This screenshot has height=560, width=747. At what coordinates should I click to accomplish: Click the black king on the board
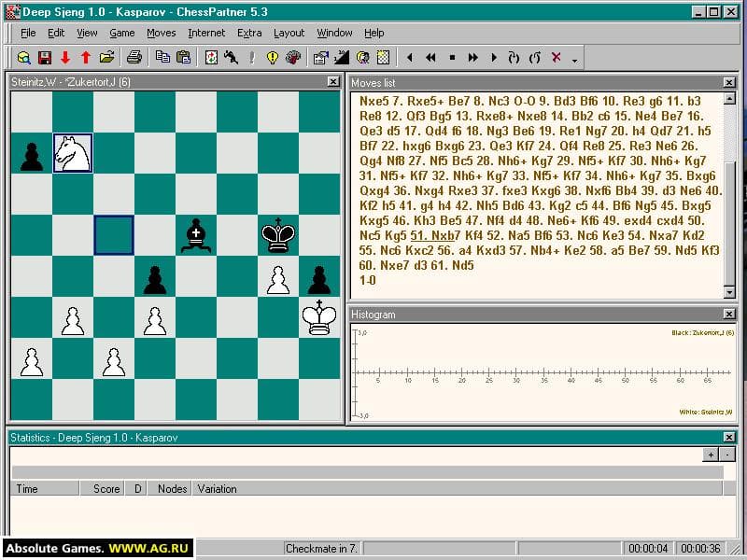tap(278, 235)
